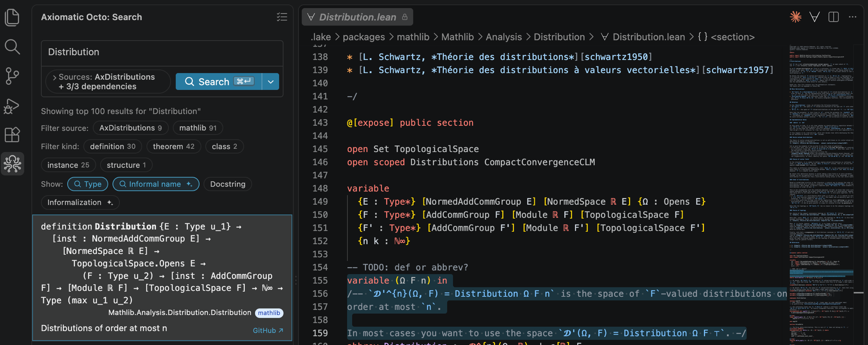The width and height of the screenshot is (868, 345).
Task: Open the Analysis breadcrumb segment
Action: pos(503,37)
